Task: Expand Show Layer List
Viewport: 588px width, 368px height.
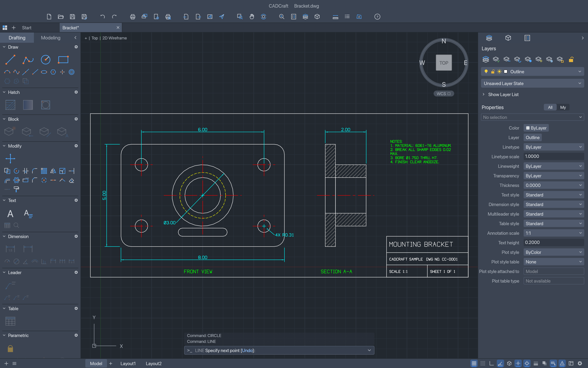Action: point(500,95)
